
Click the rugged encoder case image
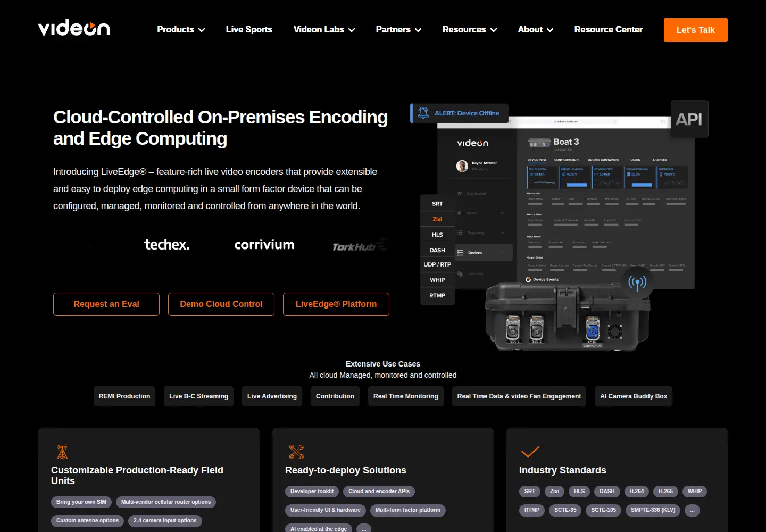568,317
